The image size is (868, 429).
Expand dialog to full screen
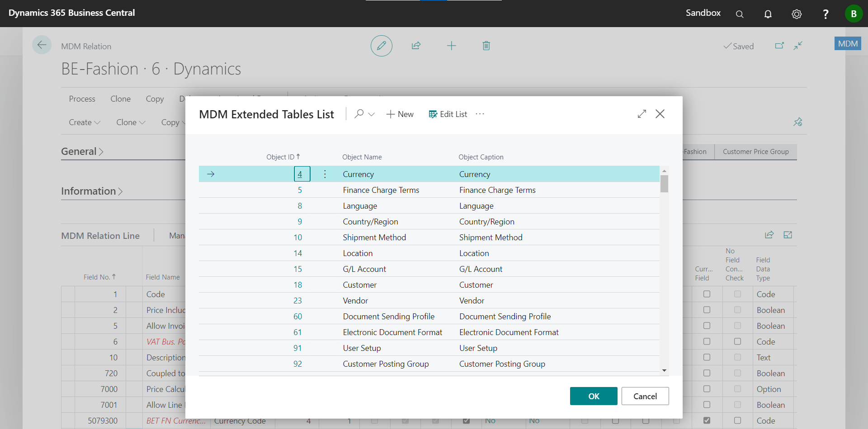coord(642,114)
